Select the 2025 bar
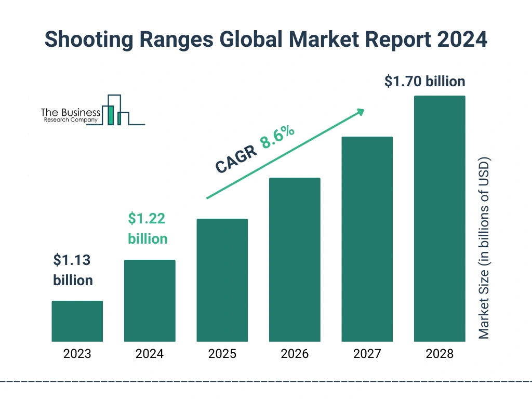Screen dimensions: 532x399 [222, 280]
